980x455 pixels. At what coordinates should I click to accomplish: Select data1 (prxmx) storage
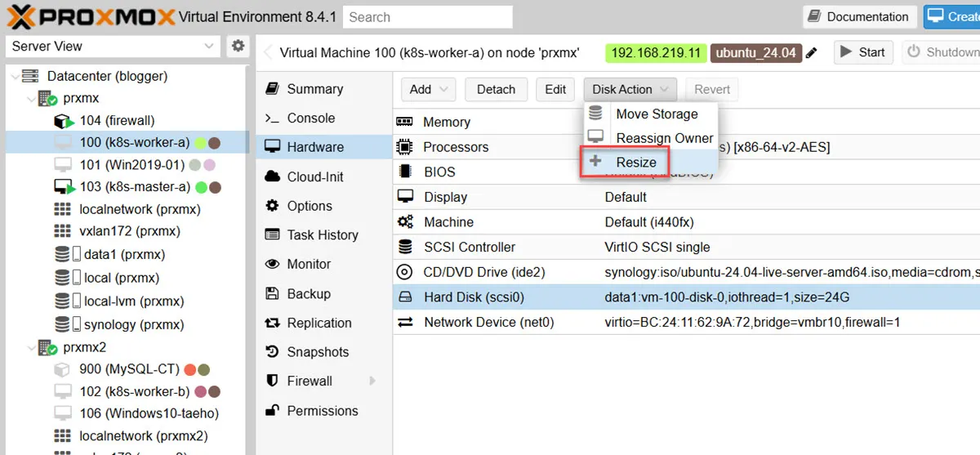[x=124, y=254]
